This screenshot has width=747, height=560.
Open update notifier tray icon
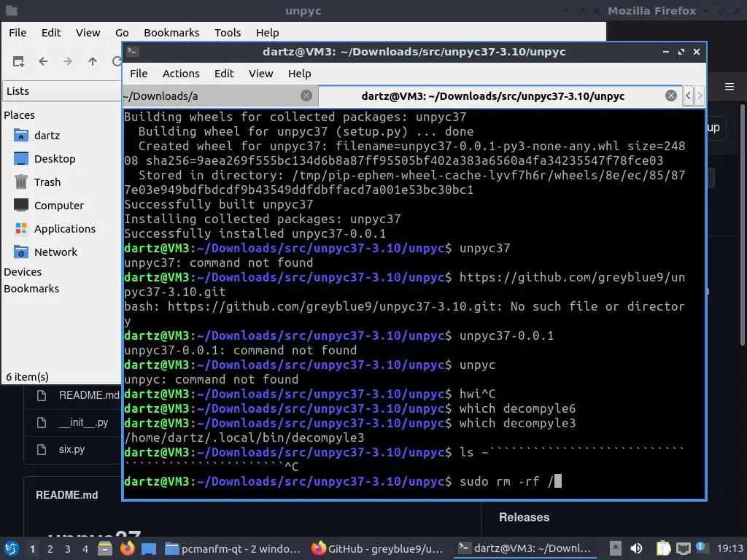tap(701, 548)
